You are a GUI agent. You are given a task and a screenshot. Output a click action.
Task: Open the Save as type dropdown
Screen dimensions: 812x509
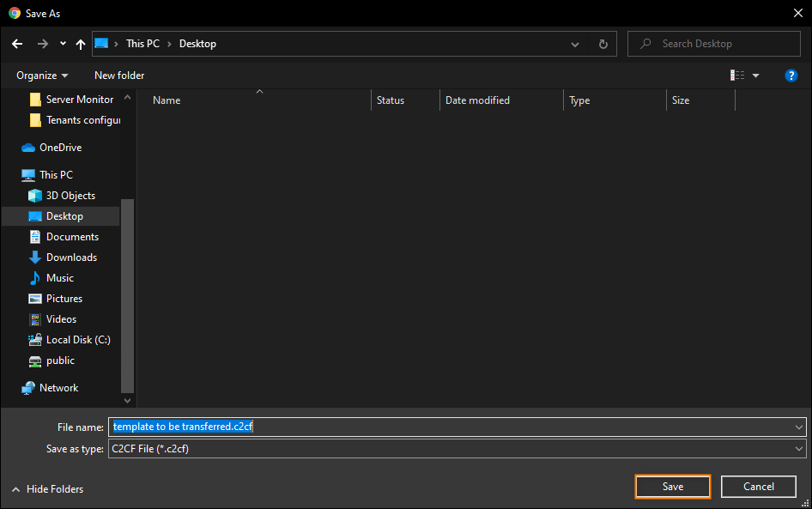pyautogui.click(x=457, y=449)
